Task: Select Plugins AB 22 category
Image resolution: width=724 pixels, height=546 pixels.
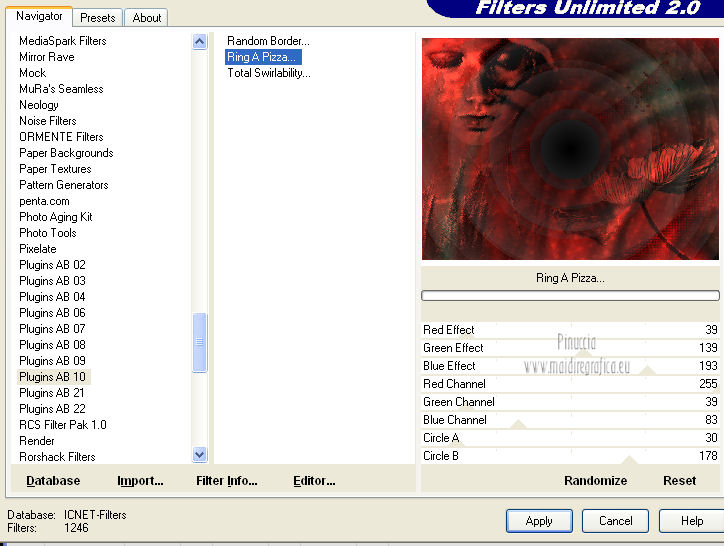Action: click(x=52, y=409)
